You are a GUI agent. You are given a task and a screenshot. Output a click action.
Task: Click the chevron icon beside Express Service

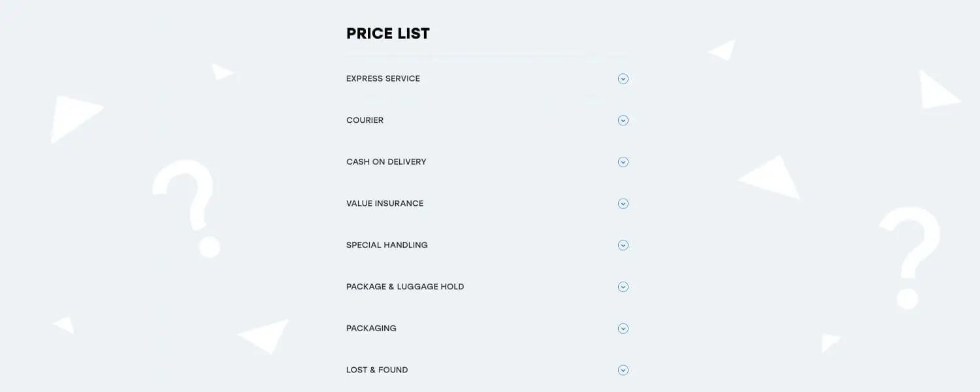[623, 79]
